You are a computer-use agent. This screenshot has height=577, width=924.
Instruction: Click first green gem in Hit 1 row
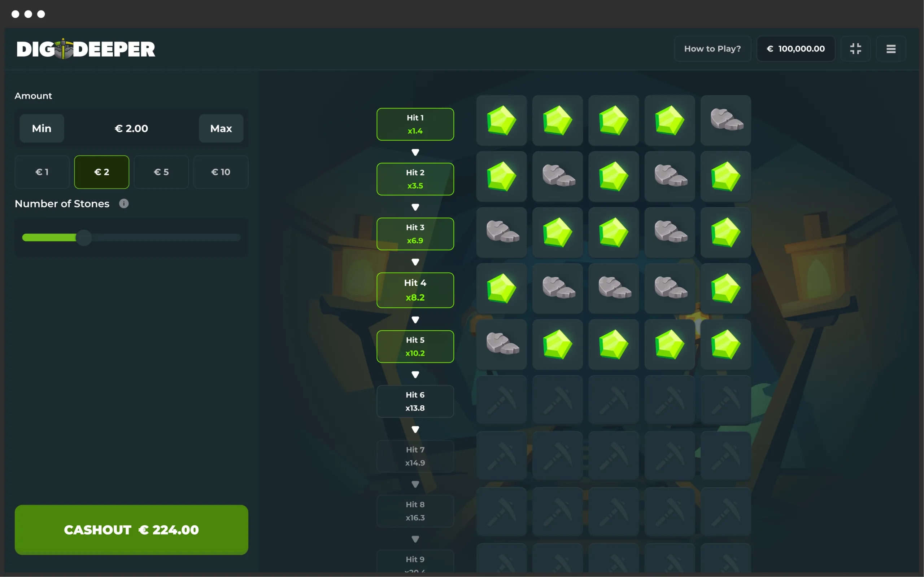[501, 120]
